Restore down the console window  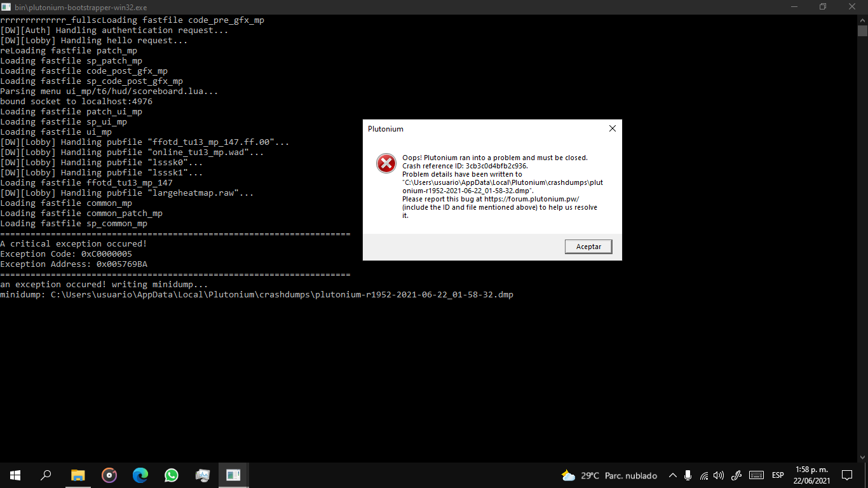(x=823, y=7)
